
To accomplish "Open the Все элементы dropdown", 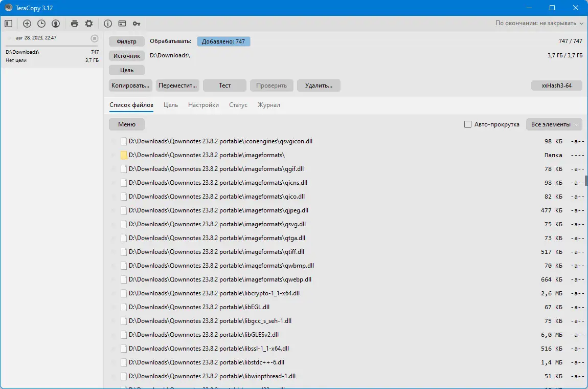I will (554, 124).
